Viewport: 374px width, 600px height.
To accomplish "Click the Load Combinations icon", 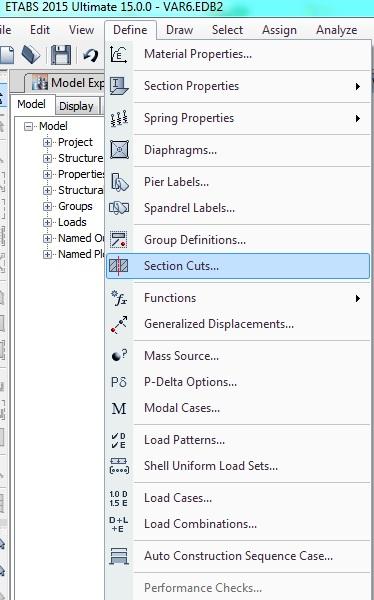I will click(x=119, y=524).
